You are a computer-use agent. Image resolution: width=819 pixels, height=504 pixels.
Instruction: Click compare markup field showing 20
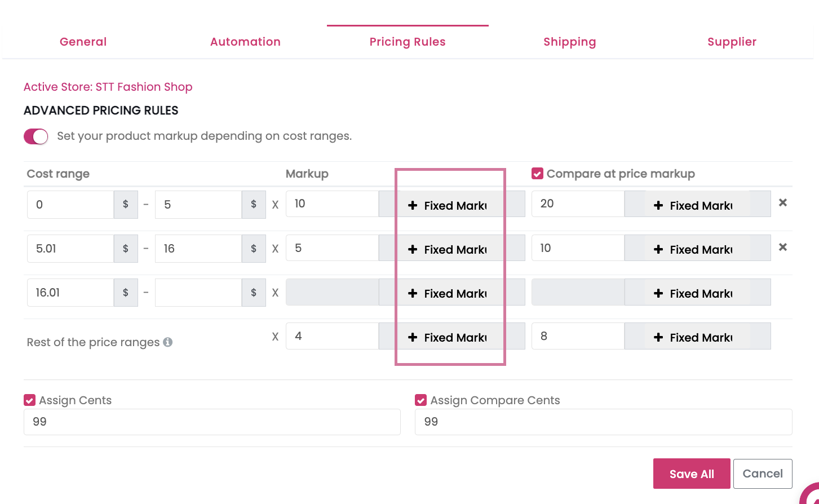coord(578,204)
